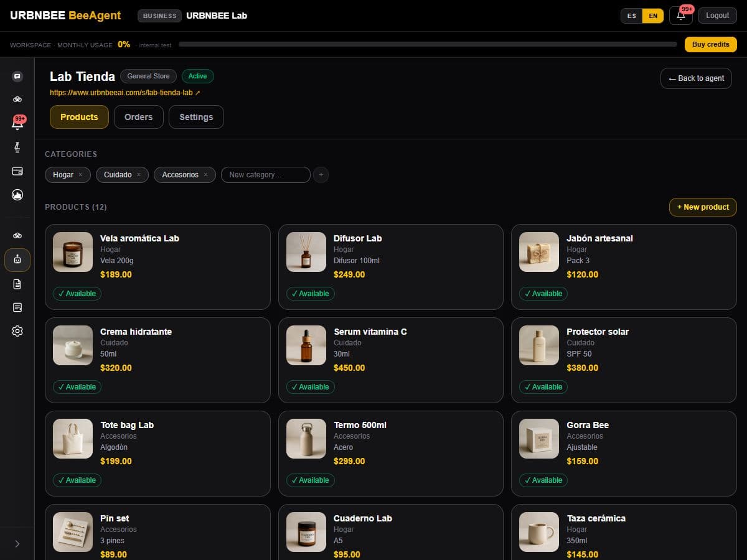
Task: Toggle availability of Protector solar
Action: pos(543,387)
